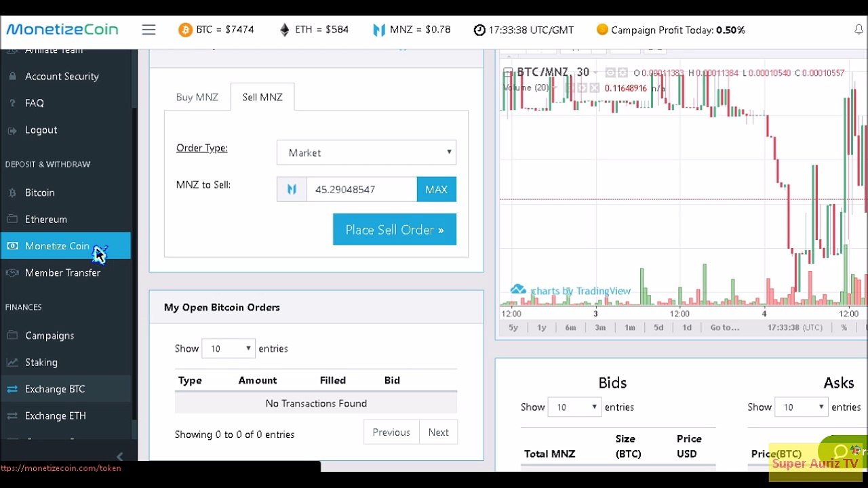Viewport: 868px width, 488px height.
Task: Click the gold coin Campaign Profit icon
Action: (601, 29)
